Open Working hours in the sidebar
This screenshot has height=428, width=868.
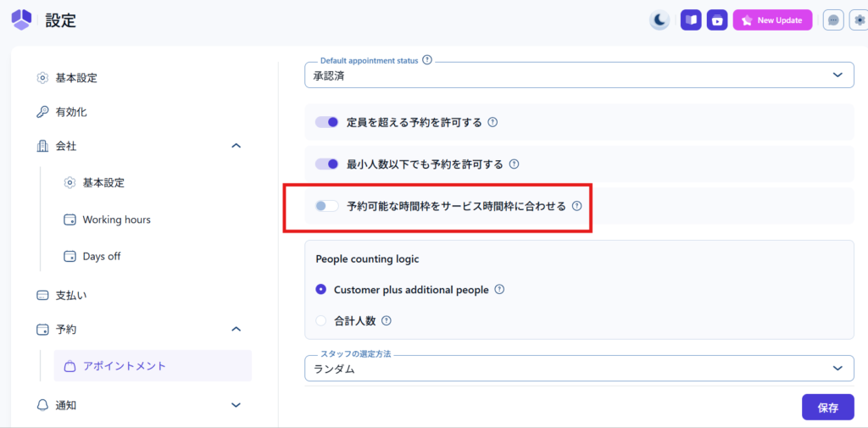pos(116,220)
